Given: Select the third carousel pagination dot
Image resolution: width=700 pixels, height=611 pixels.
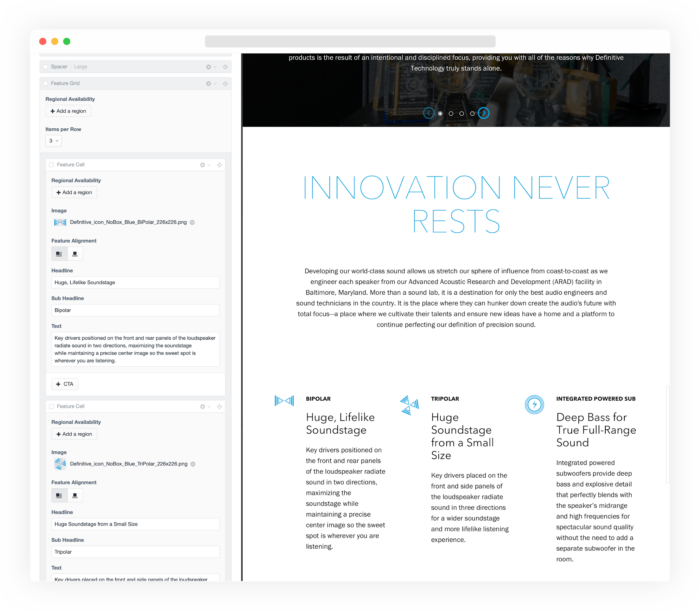Looking at the screenshot, I should pyautogui.click(x=461, y=113).
